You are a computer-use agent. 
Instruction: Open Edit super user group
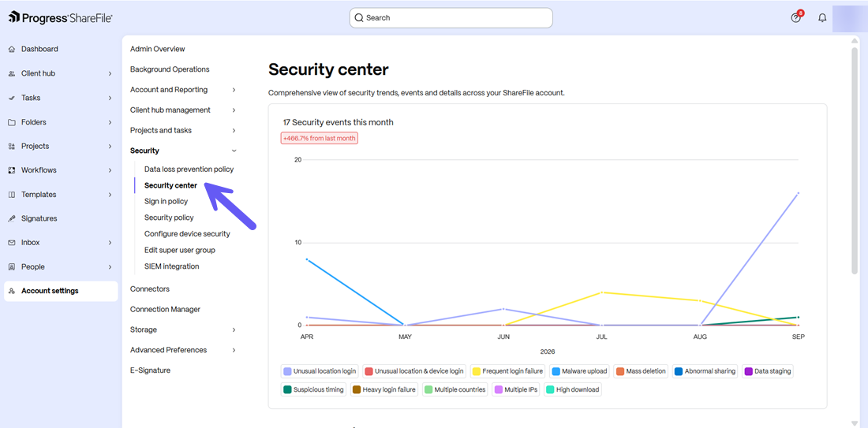[x=180, y=251]
